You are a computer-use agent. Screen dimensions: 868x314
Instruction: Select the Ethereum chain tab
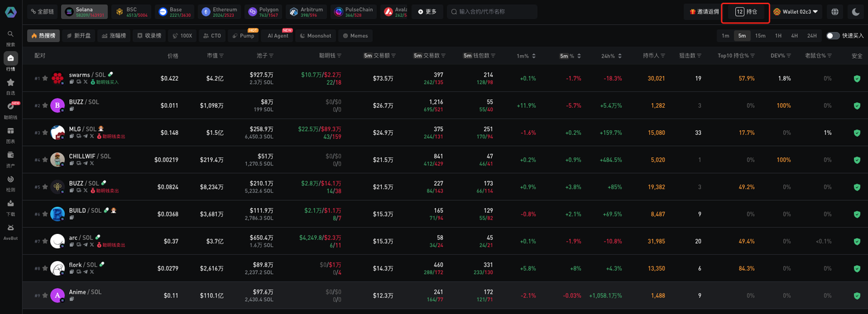click(x=219, y=12)
